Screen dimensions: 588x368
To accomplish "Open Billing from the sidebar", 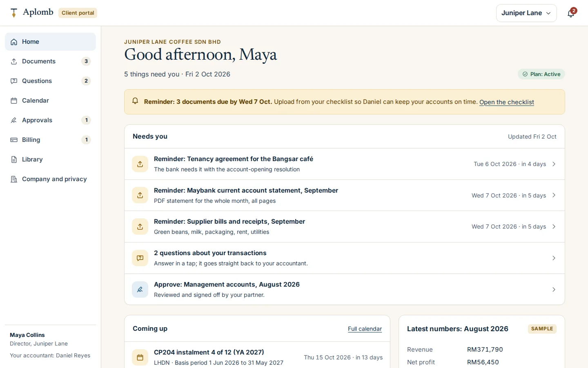I will 50,140.
